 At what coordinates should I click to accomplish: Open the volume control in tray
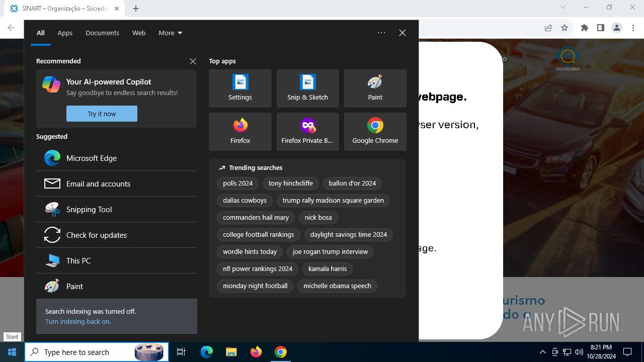pos(579,352)
